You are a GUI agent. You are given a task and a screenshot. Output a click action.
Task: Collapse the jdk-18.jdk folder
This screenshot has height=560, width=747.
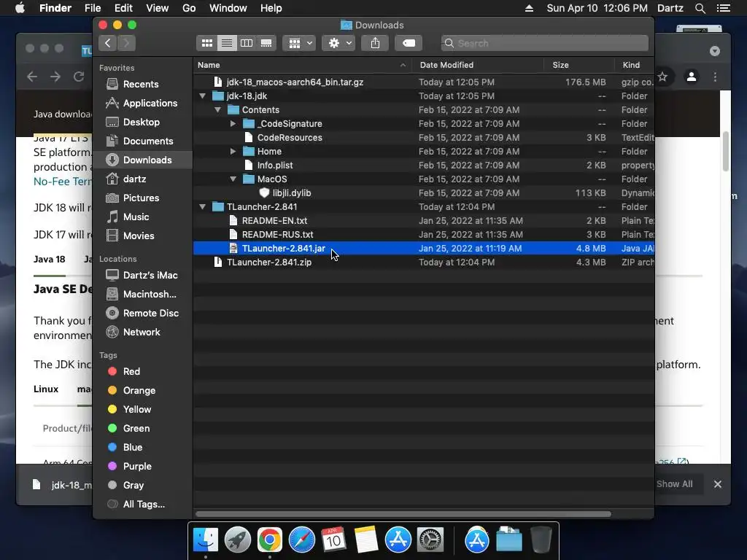(203, 96)
